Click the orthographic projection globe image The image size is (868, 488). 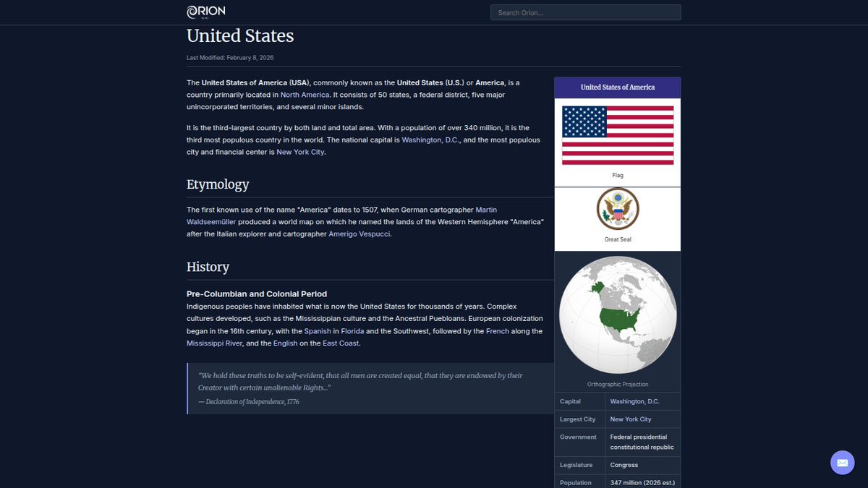tap(618, 315)
